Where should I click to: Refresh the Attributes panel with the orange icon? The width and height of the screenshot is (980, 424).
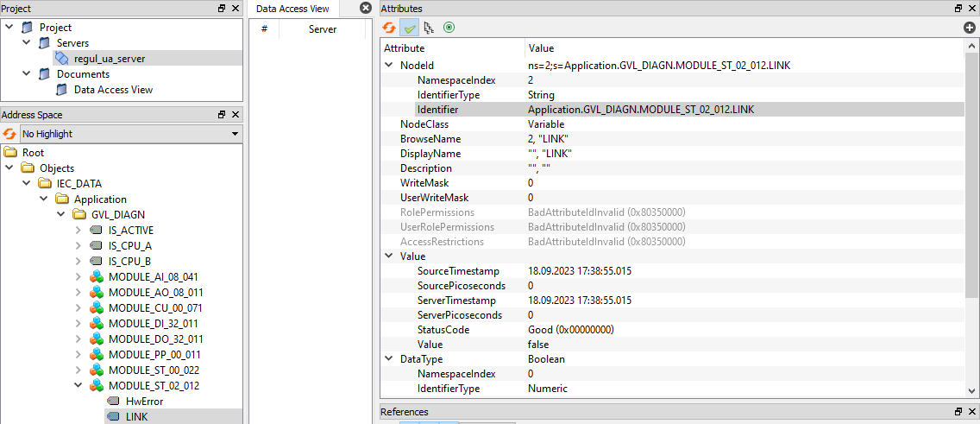click(390, 28)
